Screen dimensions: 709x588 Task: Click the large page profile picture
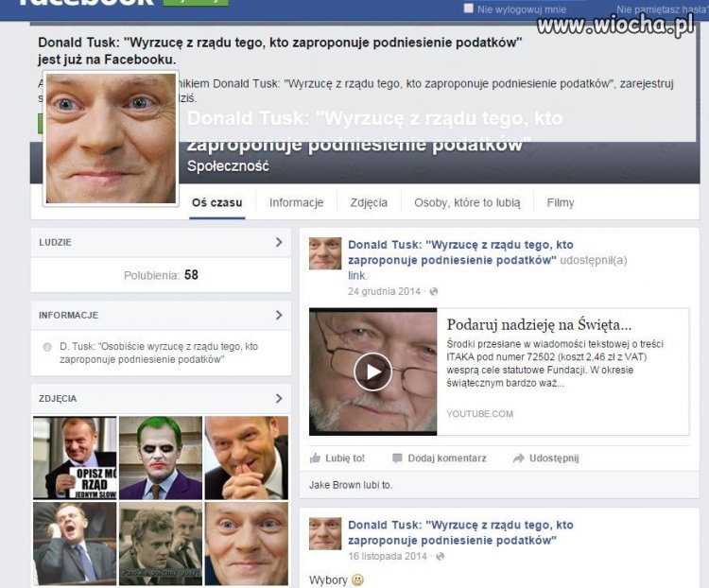111,138
